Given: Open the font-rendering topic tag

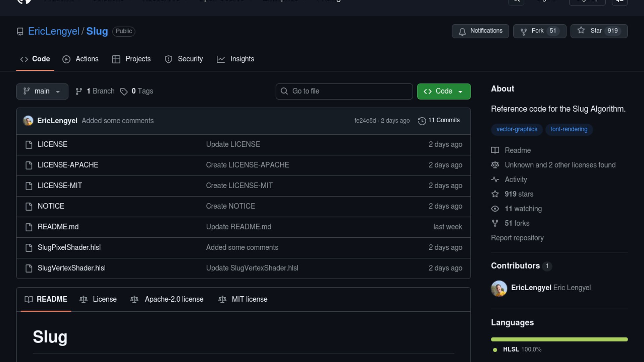Looking at the screenshot, I should pyautogui.click(x=569, y=129).
